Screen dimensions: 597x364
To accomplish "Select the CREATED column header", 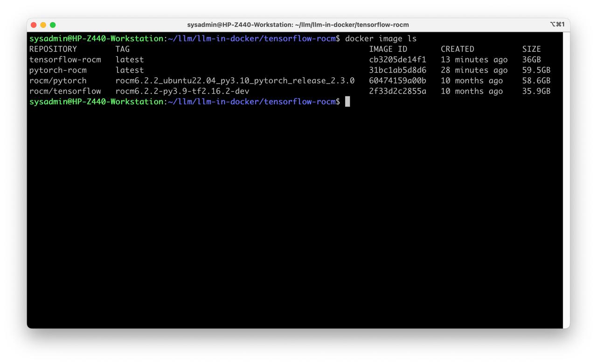I will pyautogui.click(x=458, y=49).
